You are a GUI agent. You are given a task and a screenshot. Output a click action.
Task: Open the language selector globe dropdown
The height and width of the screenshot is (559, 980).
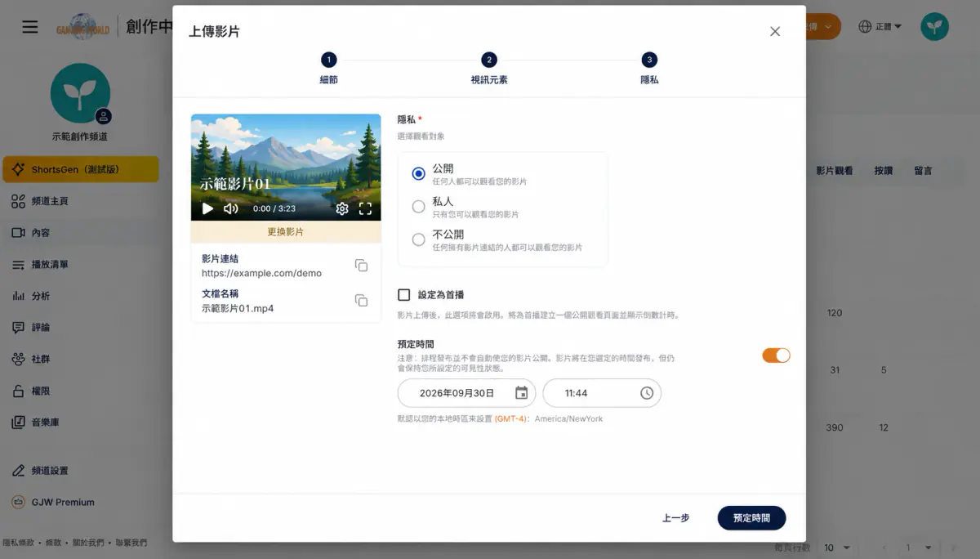coord(880,27)
